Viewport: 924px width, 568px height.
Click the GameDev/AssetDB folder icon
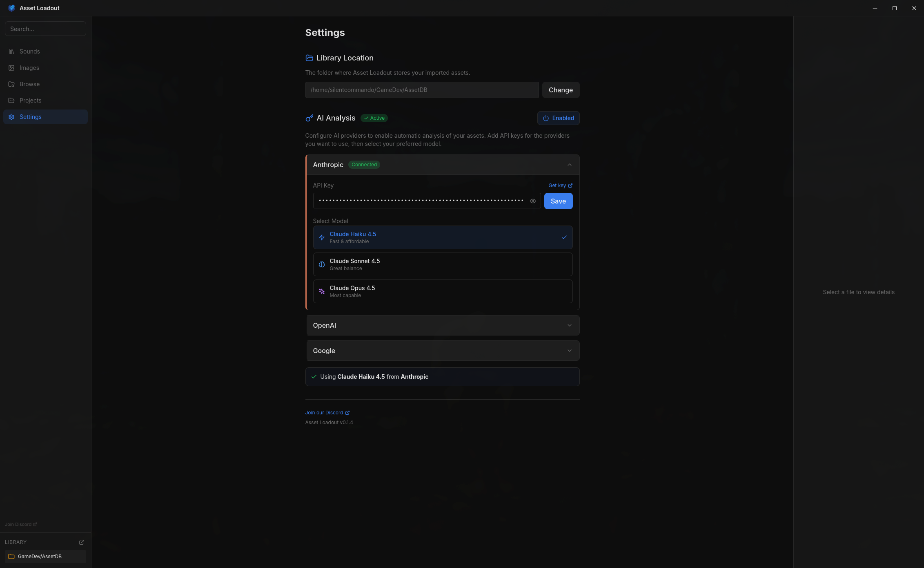pyautogui.click(x=11, y=557)
